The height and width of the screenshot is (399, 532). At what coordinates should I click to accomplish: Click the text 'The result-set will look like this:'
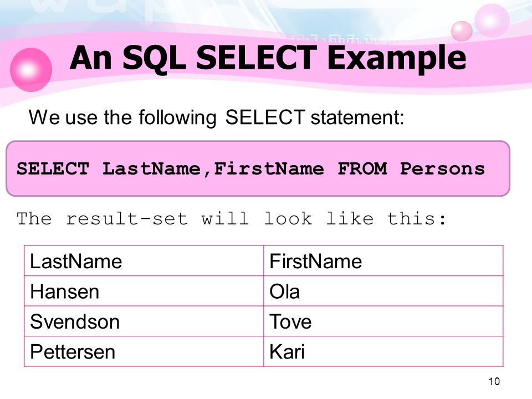[x=232, y=218]
